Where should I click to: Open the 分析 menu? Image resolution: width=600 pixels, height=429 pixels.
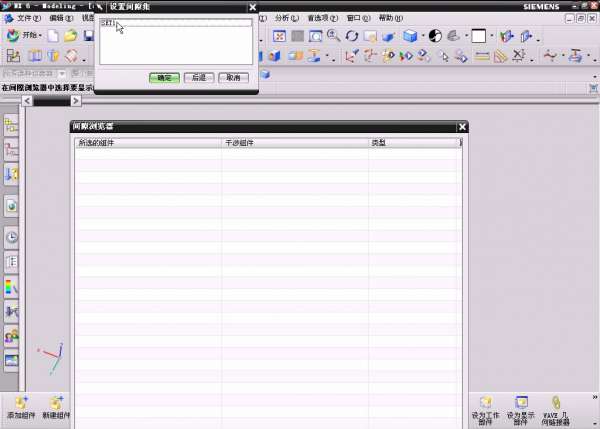(285, 18)
